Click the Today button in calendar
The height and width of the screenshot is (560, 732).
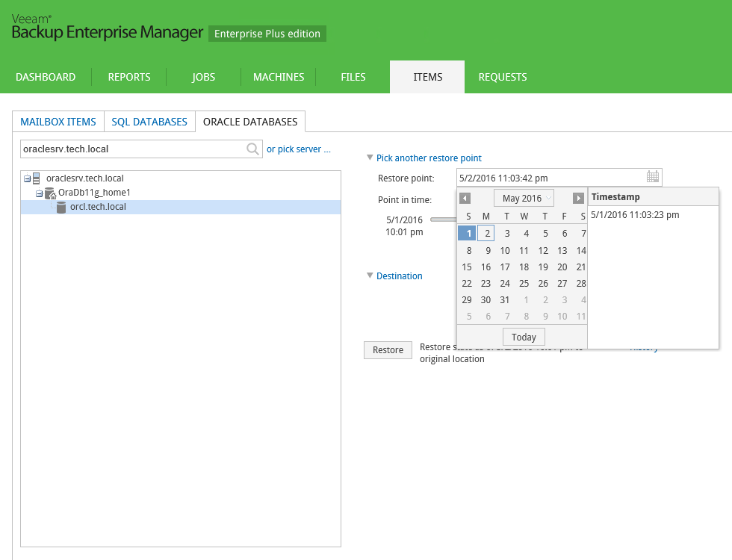click(x=524, y=337)
